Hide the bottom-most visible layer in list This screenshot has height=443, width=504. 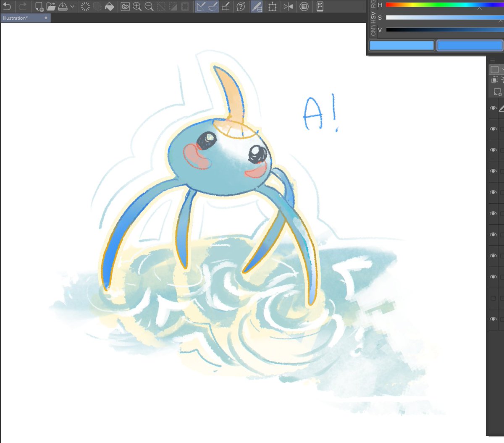pyautogui.click(x=493, y=319)
